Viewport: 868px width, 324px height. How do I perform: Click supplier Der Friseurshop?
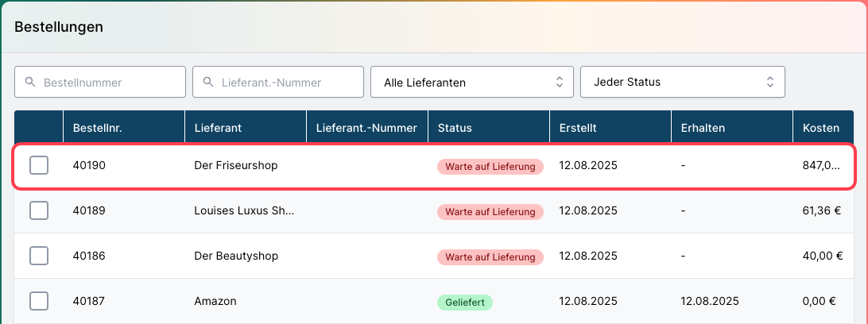point(236,165)
